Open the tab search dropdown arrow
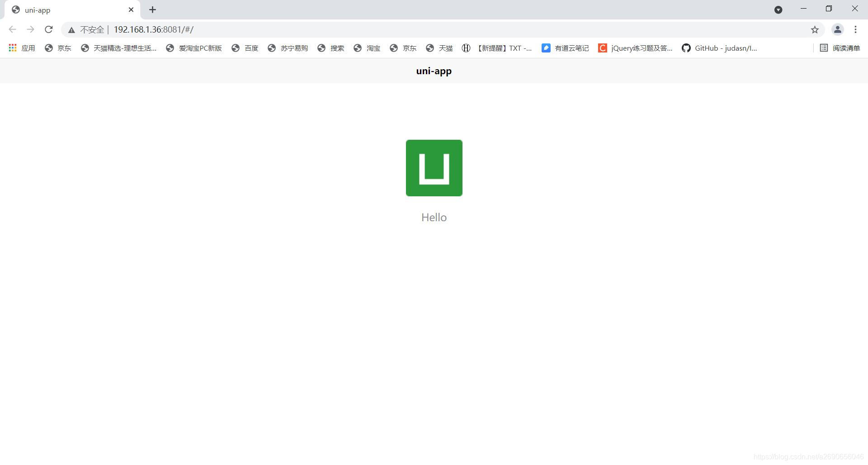The width and height of the screenshot is (868, 465). 778,9
